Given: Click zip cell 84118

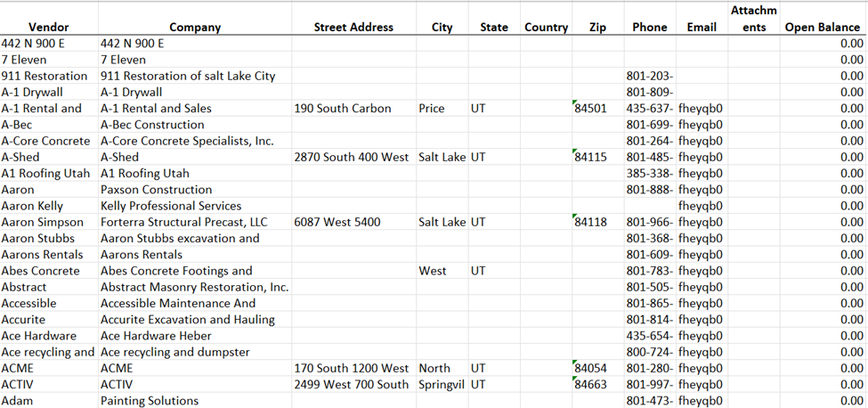Looking at the screenshot, I should 598,223.
